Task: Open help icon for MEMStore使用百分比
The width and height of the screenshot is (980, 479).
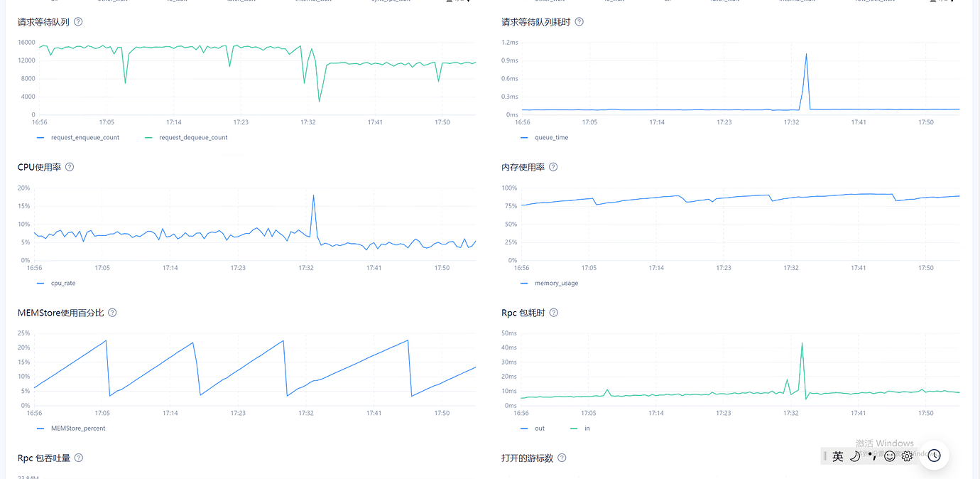Action: [x=112, y=313]
